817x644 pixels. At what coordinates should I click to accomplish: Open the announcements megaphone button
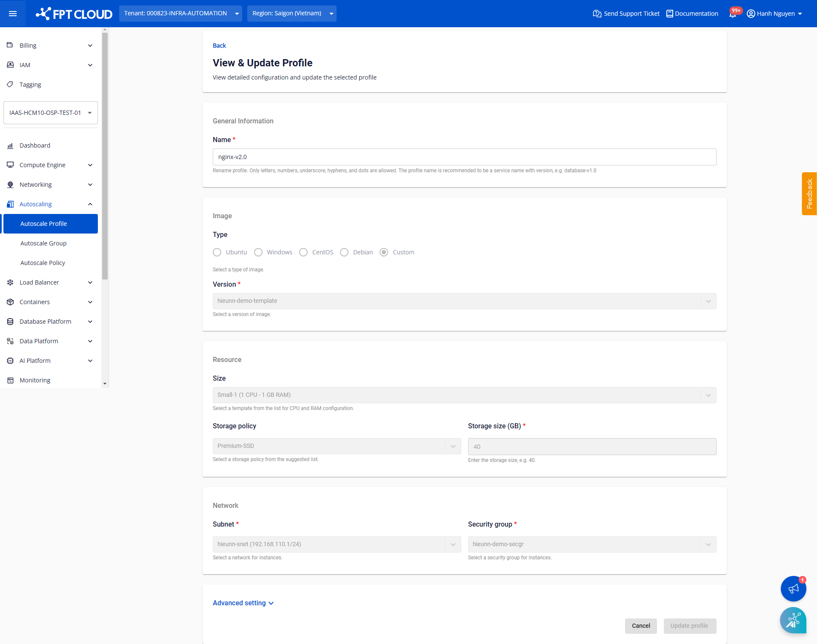(793, 589)
